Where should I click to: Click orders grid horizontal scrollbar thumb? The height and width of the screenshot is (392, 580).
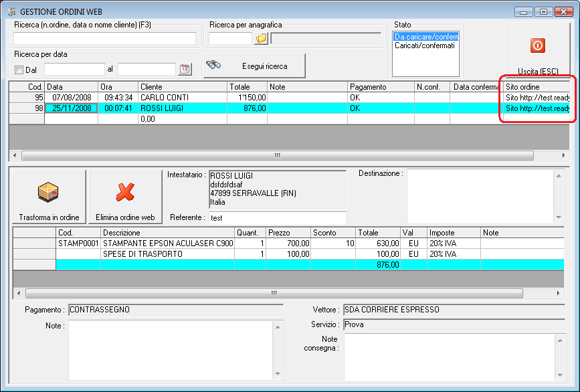(x=278, y=155)
